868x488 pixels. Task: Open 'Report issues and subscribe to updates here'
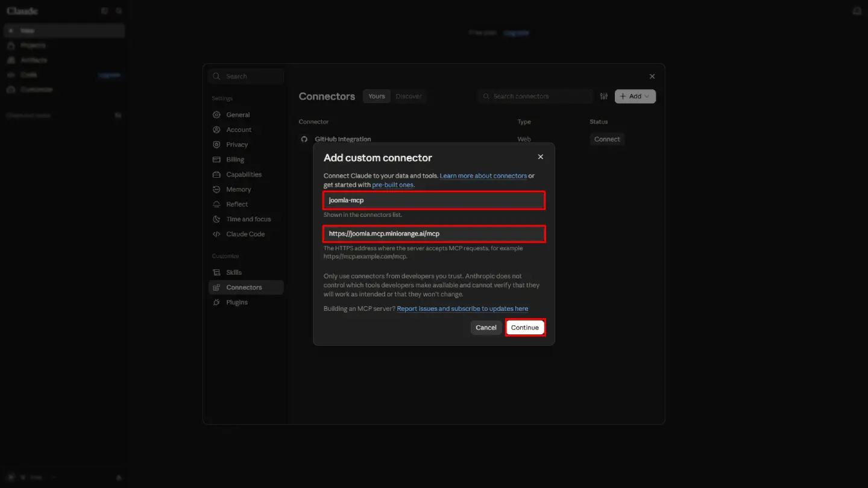click(462, 308)
